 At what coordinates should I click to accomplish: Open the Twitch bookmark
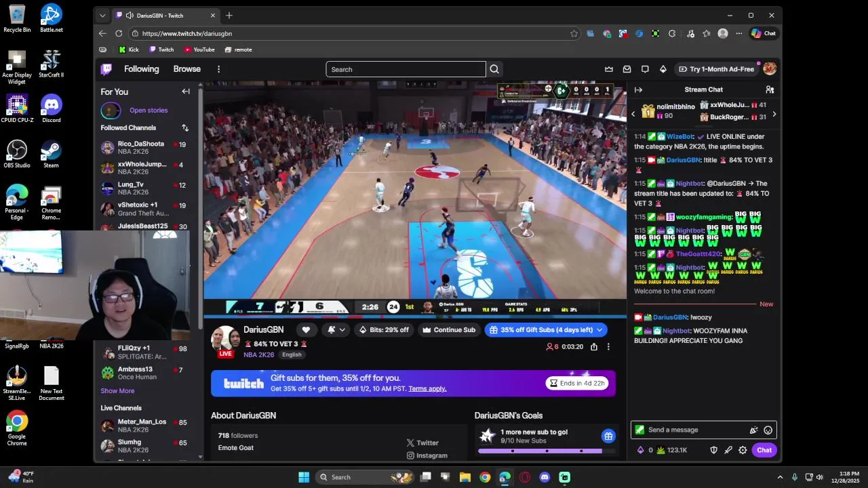click(161, 49)
